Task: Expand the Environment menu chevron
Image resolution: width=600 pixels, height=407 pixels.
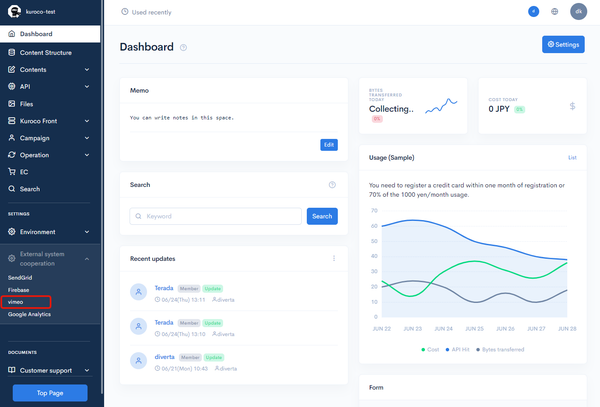Action: tap(87, 232)
